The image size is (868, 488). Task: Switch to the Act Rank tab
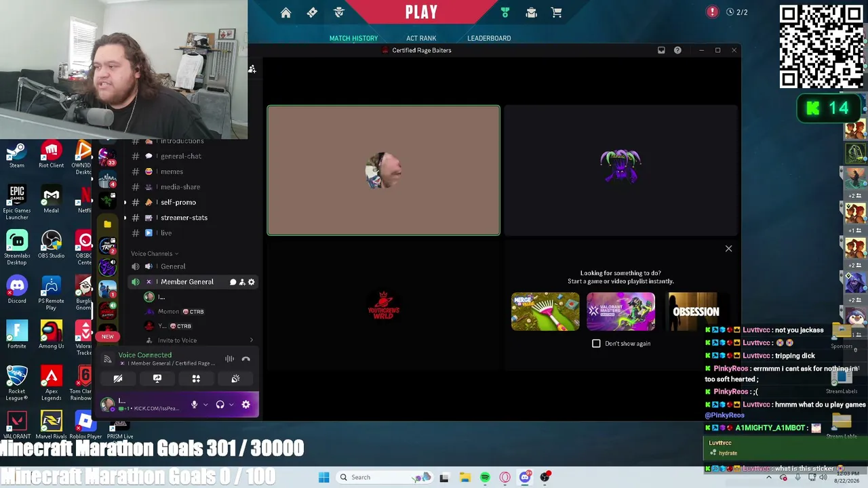tap(421, 38)
